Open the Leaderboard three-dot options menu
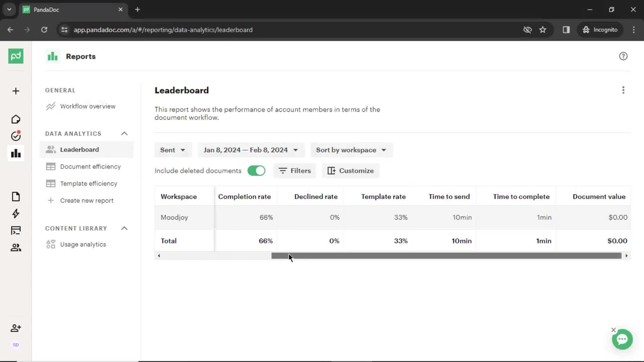 [623, 90]
